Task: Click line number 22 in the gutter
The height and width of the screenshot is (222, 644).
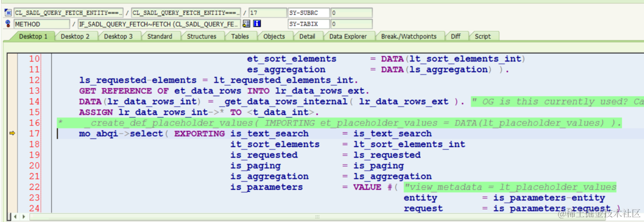Action: tap(34, 187)
